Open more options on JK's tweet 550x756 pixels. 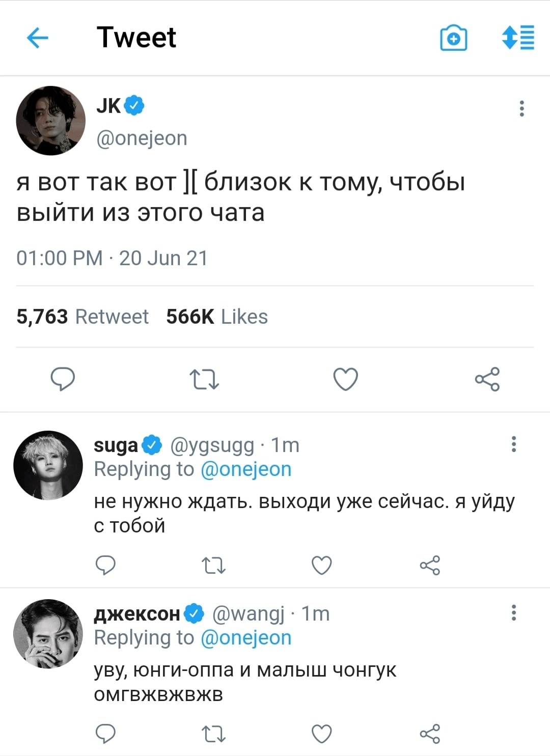[521, 108]
